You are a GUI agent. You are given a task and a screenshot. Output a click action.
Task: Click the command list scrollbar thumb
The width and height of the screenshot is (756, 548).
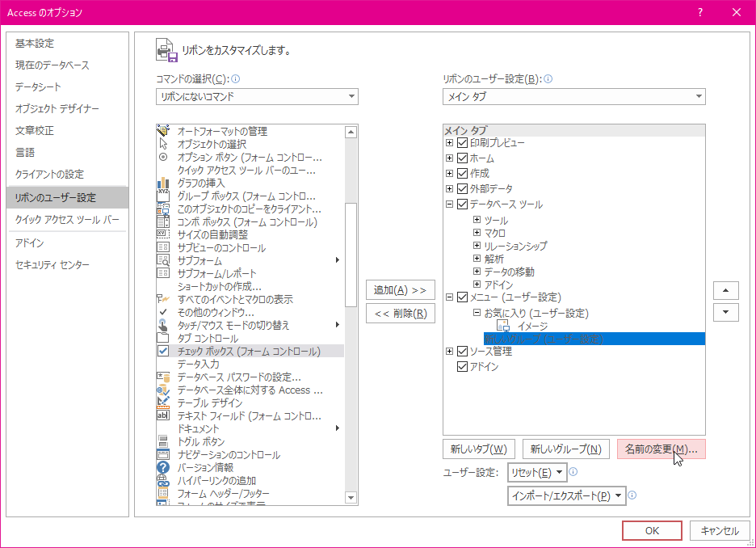point(351,255)
